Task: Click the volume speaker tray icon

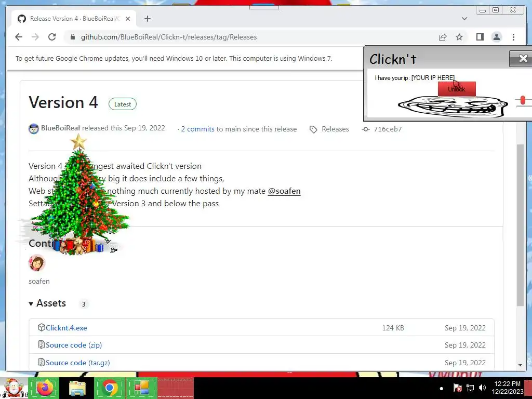Action: pos(482,388)
